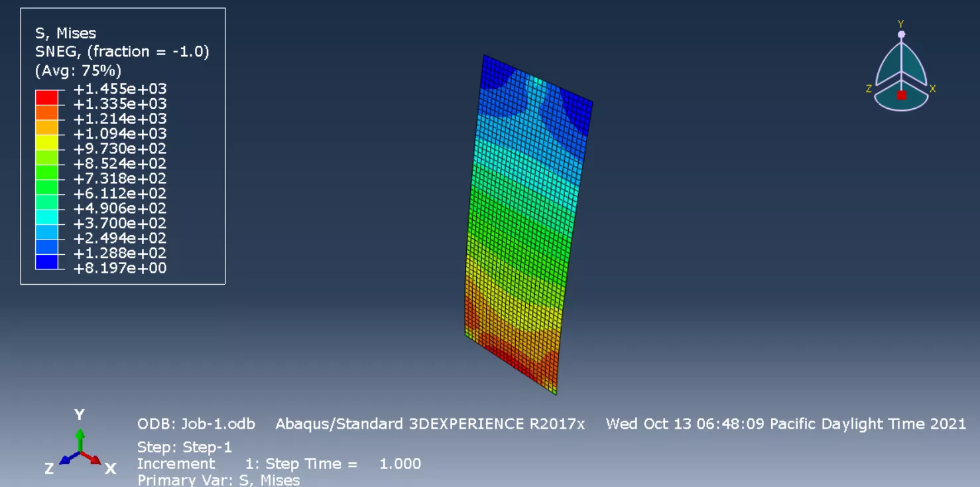
Task: Click the X label on the 3D compass
Action: point(932,88)
